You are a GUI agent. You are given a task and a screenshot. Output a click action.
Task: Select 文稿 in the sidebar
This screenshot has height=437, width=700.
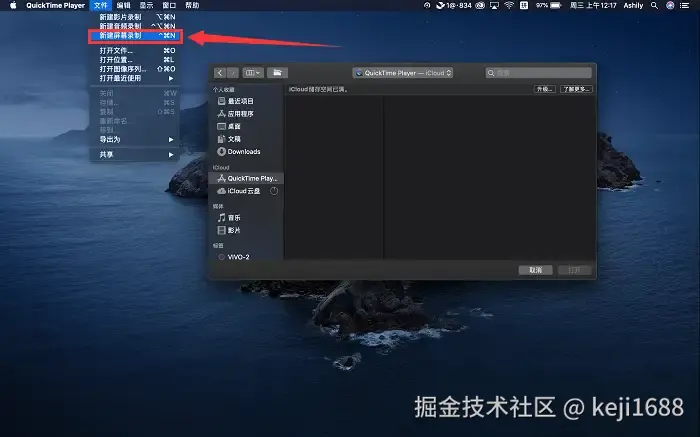point(246,139)
